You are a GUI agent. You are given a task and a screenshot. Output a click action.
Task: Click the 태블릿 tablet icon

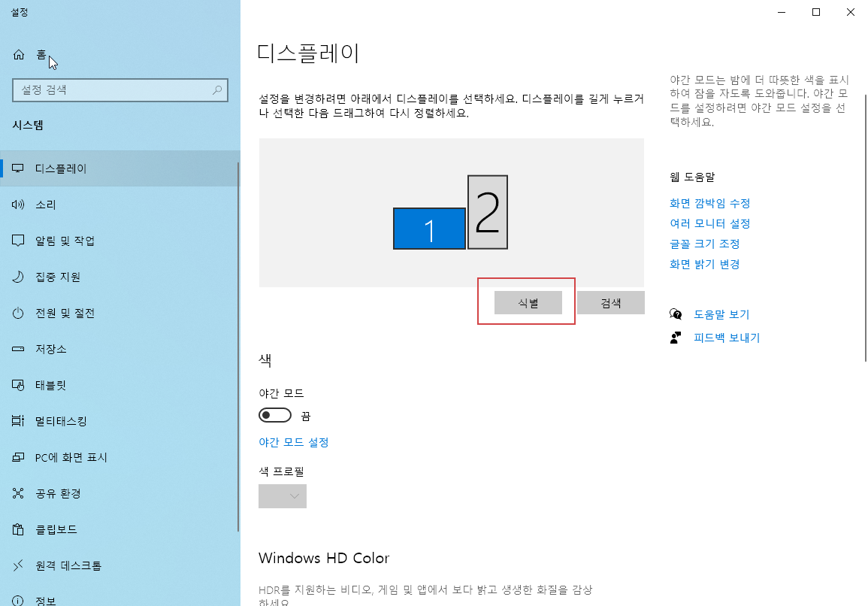coord(18,385)
